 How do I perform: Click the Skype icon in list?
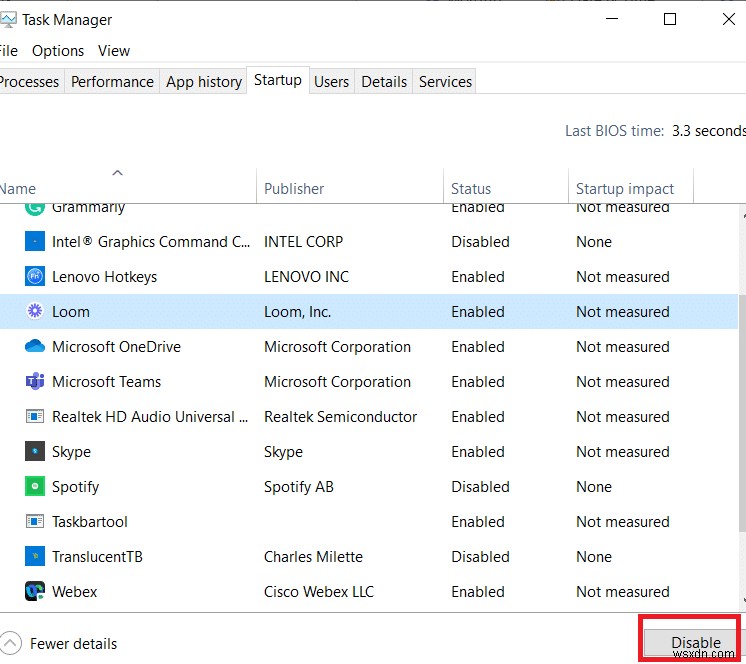35,452
